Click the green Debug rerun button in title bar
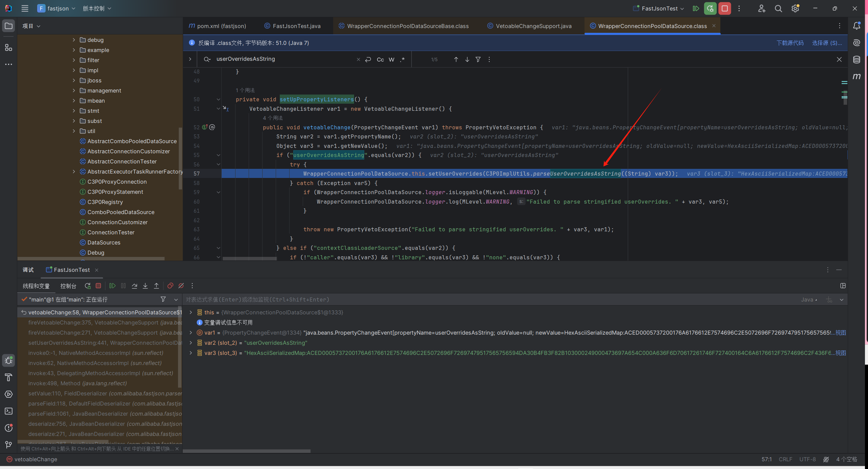 click(x=710, y=8)
